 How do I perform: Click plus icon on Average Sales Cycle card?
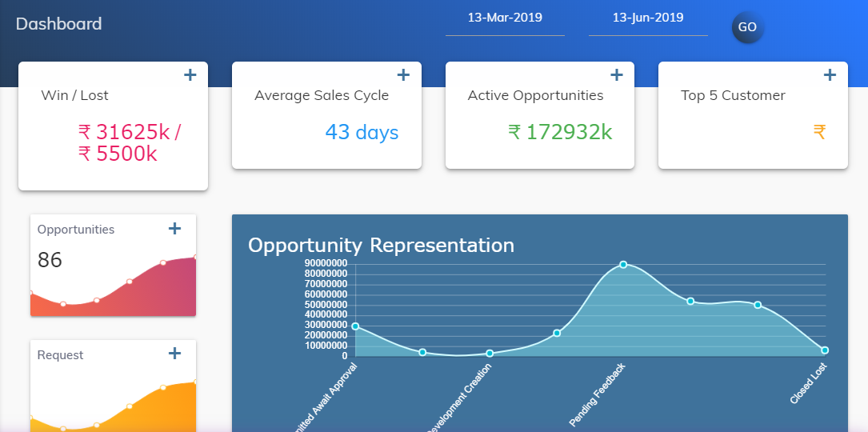pyautogui.click(x=403, y=75)
